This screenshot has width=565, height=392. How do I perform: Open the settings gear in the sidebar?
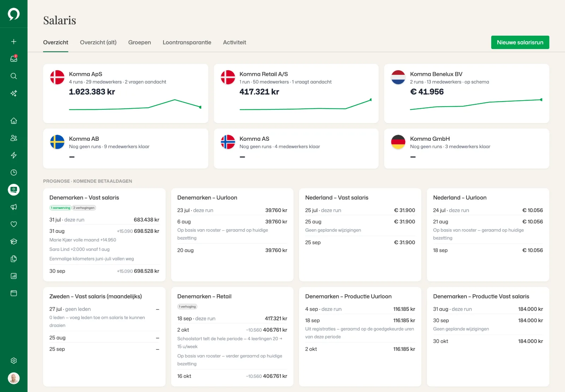(14, 361)
